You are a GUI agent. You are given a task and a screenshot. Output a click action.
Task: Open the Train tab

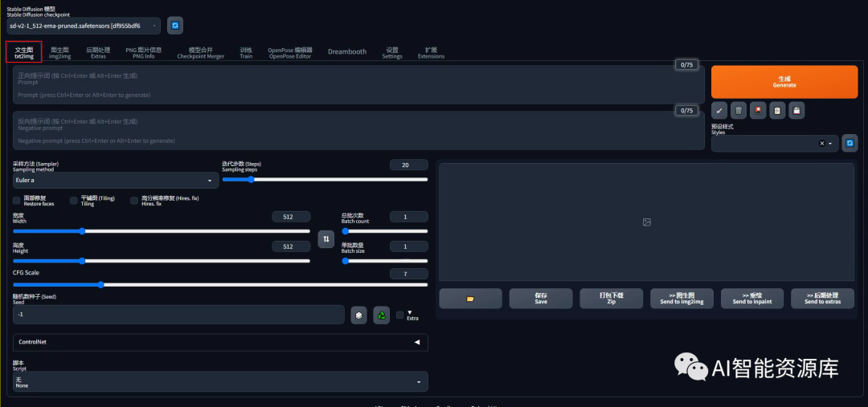coord(246,52)
